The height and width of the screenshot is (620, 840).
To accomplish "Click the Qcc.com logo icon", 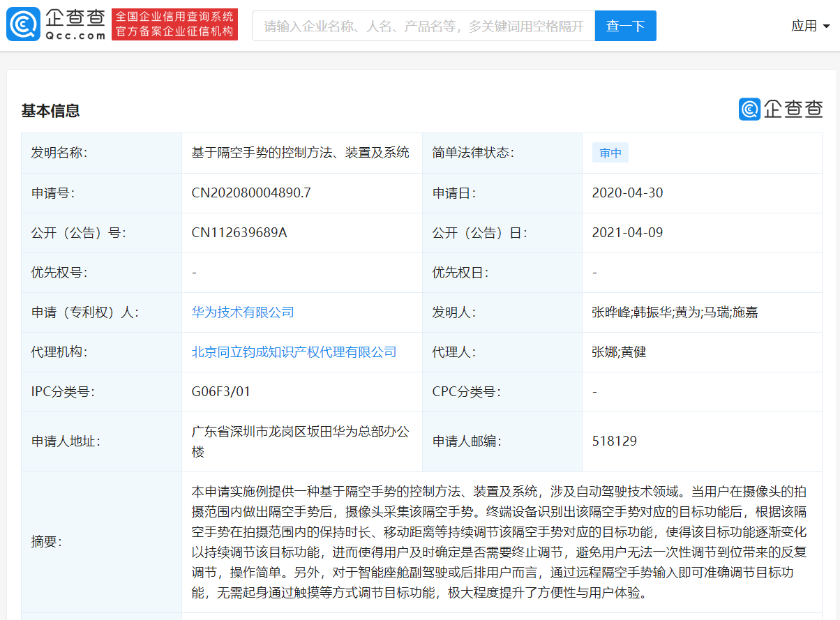I will pyautogui.click(x=23, y=24).
